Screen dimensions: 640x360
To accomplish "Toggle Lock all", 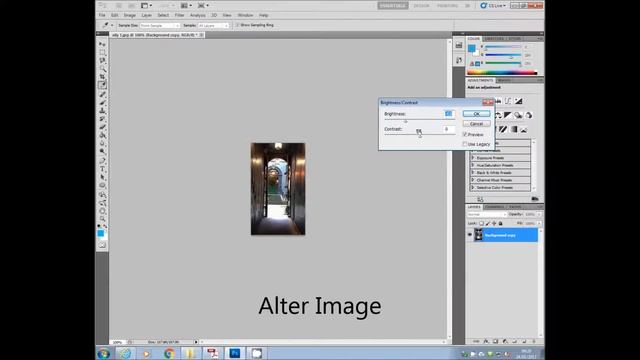I will click(500, 223).
